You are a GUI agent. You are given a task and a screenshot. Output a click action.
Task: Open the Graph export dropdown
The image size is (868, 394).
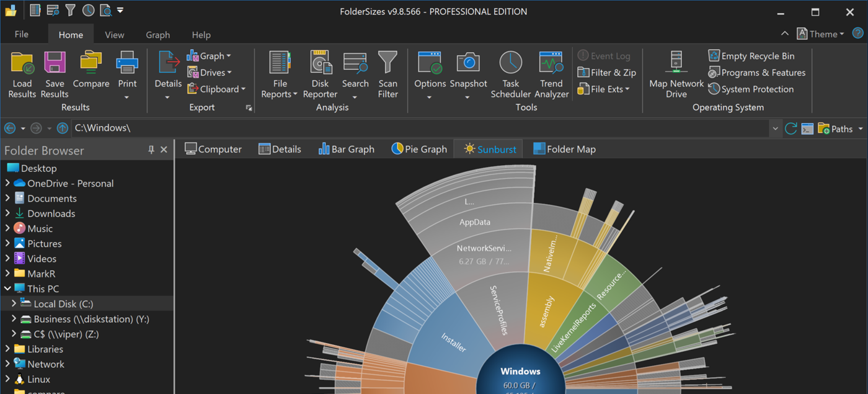coord(209,56)
